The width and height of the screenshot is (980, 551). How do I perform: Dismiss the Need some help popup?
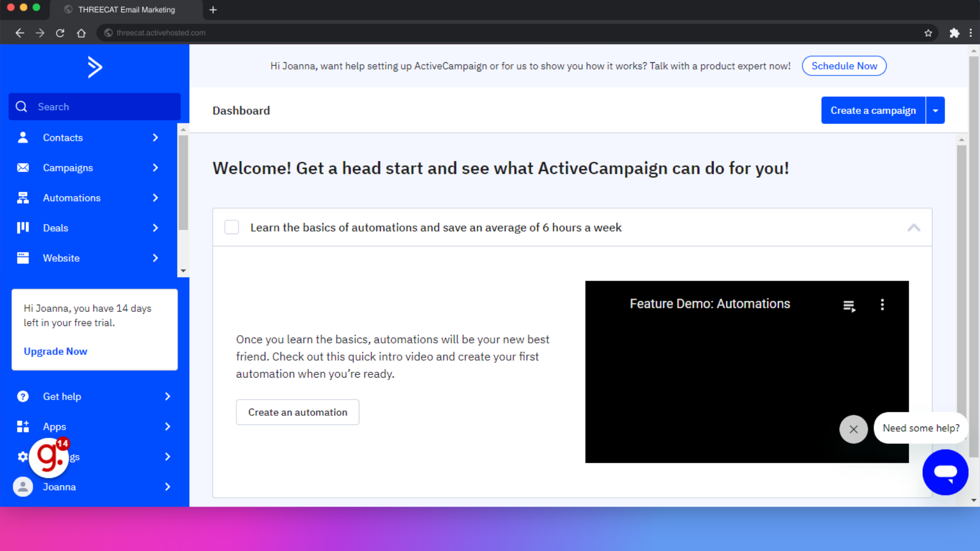tap(853, 429)
